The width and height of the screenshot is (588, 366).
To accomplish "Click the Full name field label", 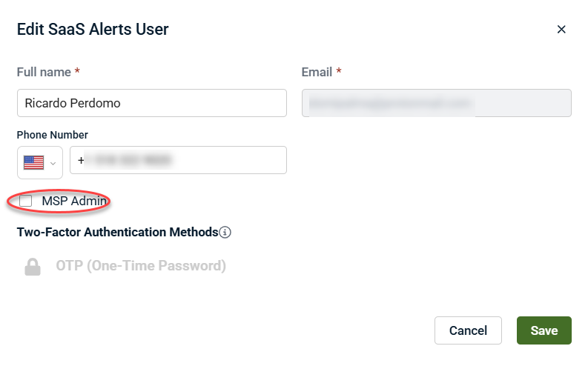I will pyautogui.click(x=44, y=72).
